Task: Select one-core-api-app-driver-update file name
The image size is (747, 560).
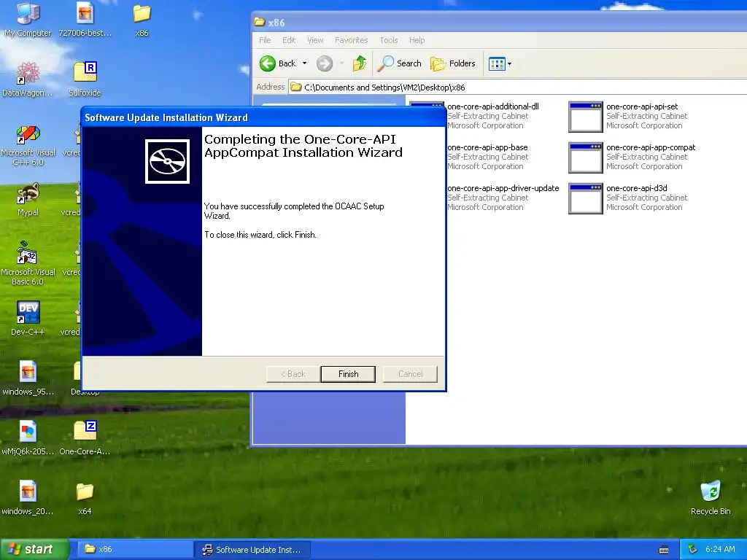Action: tap(503, 189)
